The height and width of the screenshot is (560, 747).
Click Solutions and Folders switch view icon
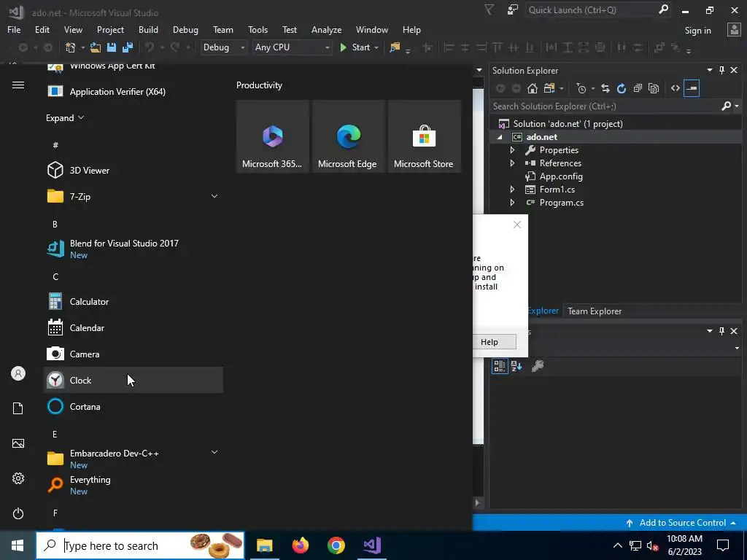pos(549,88)
